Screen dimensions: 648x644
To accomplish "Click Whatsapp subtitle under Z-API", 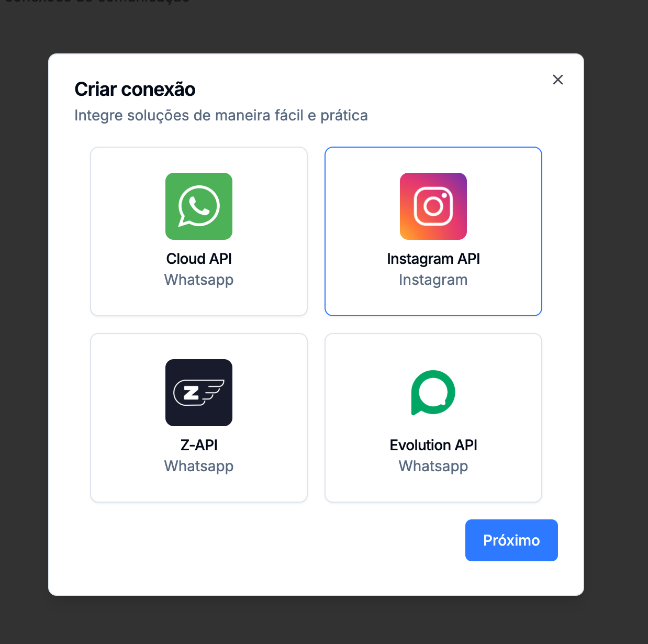I will coord(199,466).
